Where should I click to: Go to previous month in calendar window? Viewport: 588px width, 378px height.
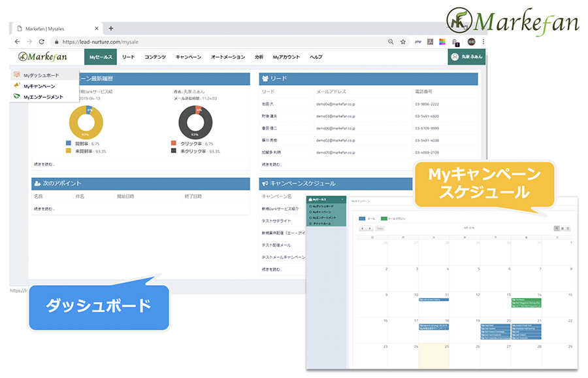(x=362, y=228)
